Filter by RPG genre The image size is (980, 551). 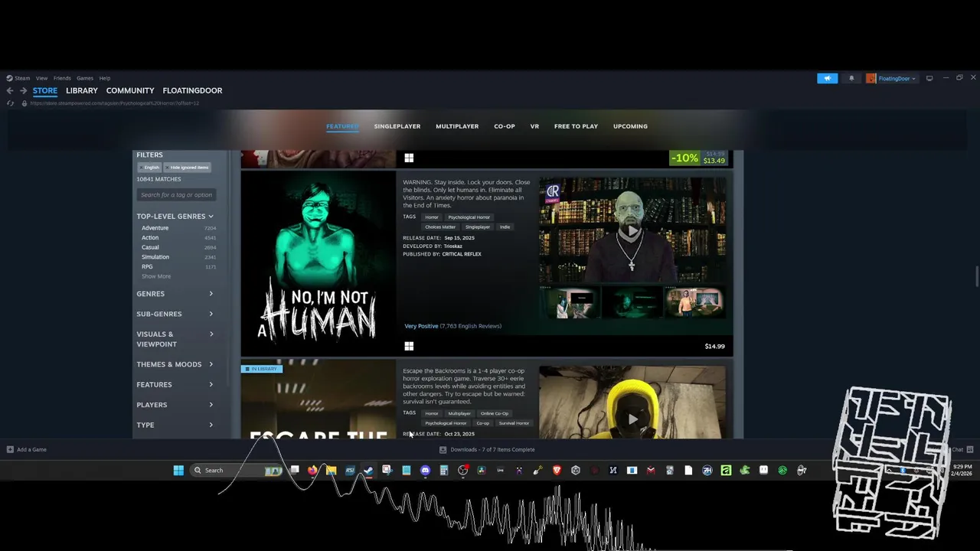pos(147,266)
